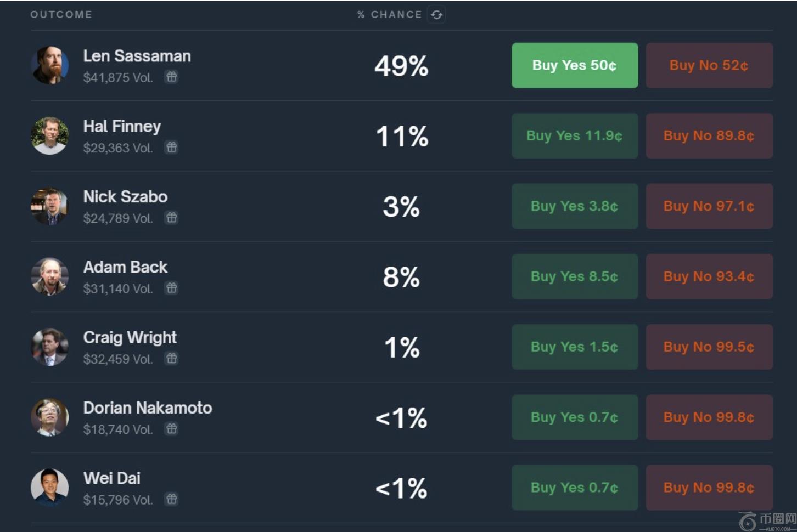Choose Buy No 99.5¢ for Craig Wright
This screenshot has width=797, height=532.
coord(709,347)
